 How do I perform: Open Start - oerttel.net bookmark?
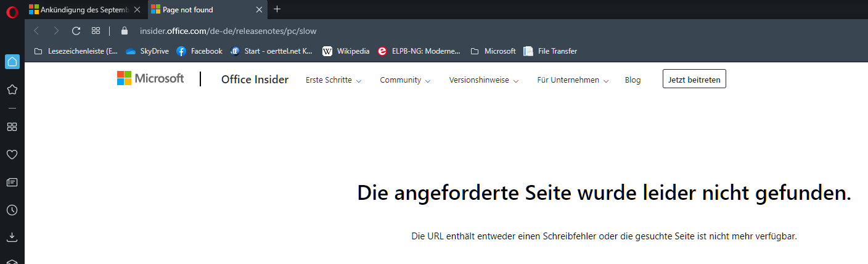coord(271,51)
